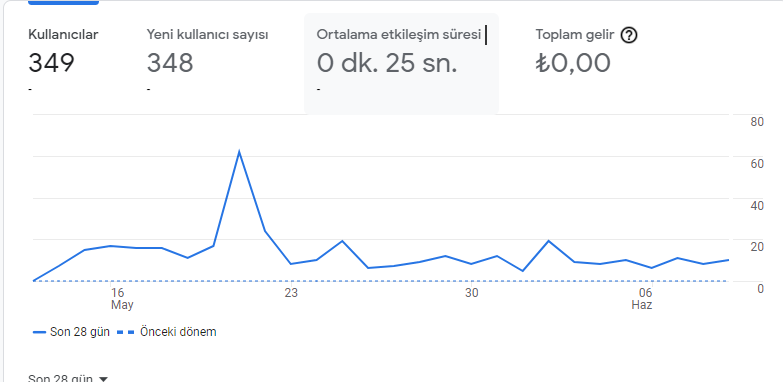
Task: Click the Önceki dönem legend dashed line icon
Action: pos(126,332)
